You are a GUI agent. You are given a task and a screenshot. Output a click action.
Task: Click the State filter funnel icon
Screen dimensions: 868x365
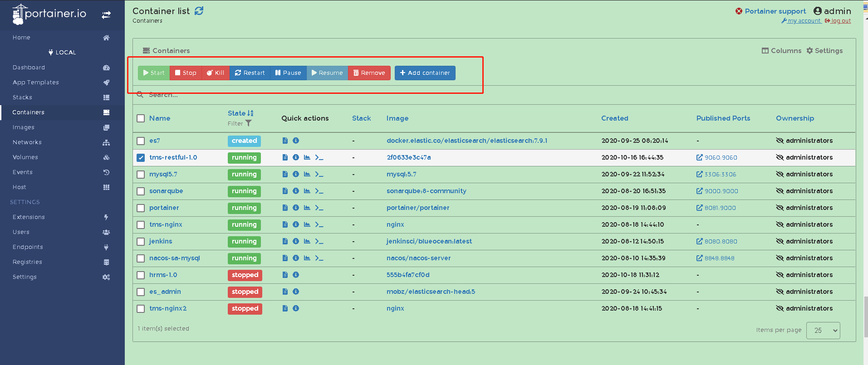point(249,123)
